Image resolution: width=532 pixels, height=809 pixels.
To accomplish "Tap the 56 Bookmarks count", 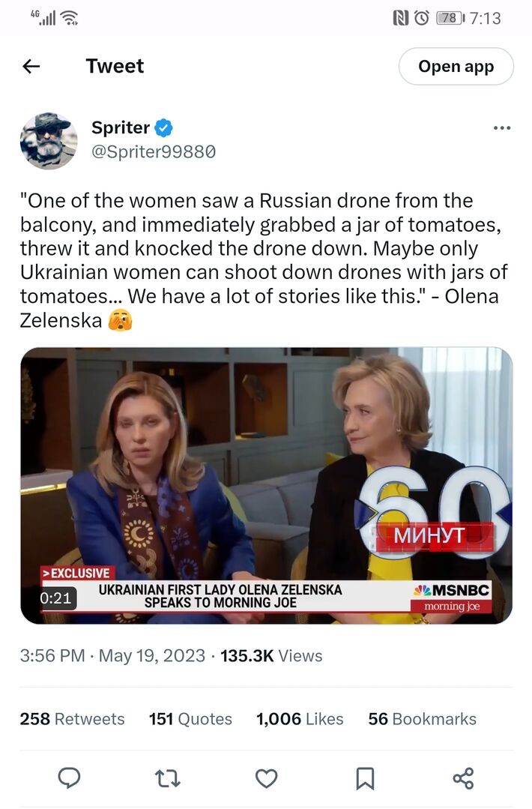I will pos(422,719).
